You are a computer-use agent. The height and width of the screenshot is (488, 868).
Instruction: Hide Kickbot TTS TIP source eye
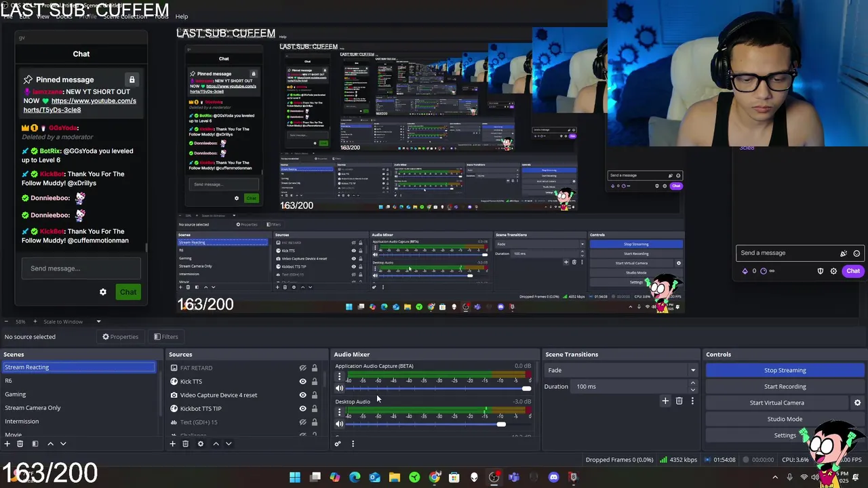[303, 409]
